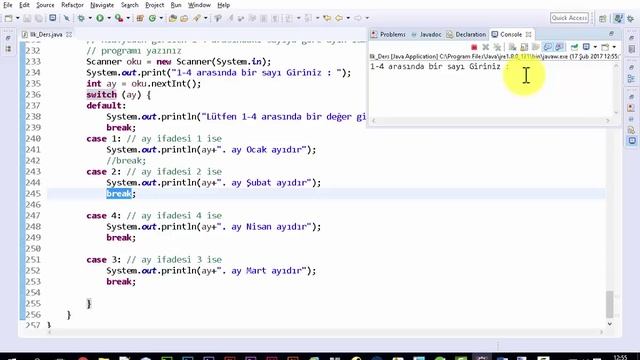Click the text 'case 4:' in the editor
640x360 pixels.
104,216
